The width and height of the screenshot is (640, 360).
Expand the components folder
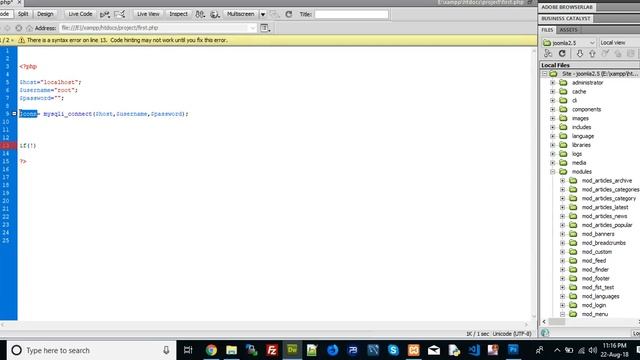[x=553, y=109]
